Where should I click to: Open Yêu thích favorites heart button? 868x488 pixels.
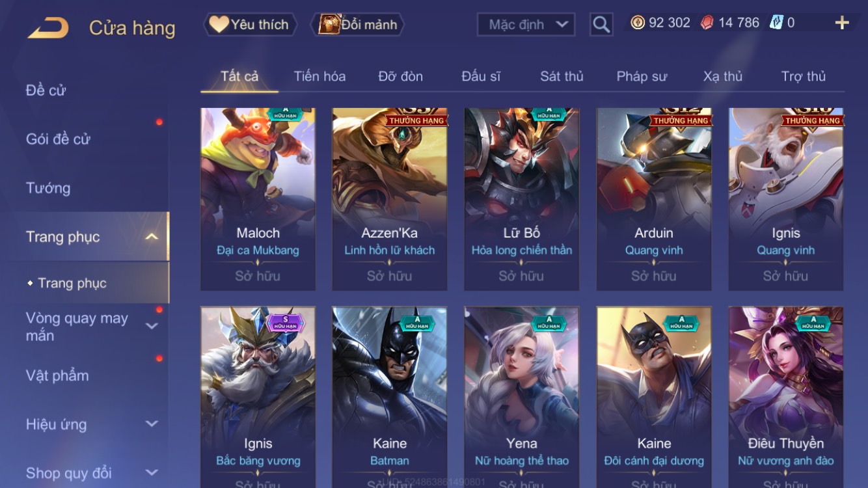tap(250, 25)
